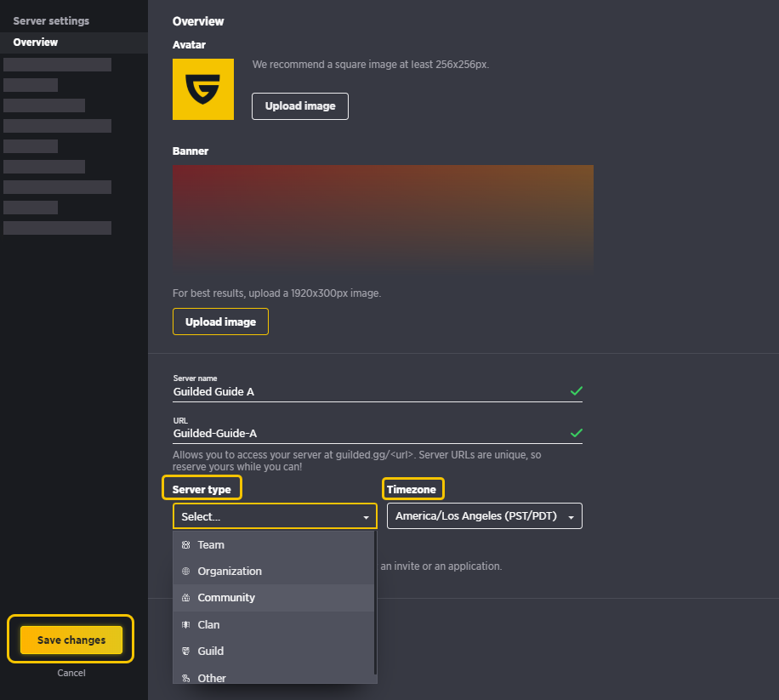779x700 pixels.
Task: Cancel the server settings changes
Action: [71, 673]
